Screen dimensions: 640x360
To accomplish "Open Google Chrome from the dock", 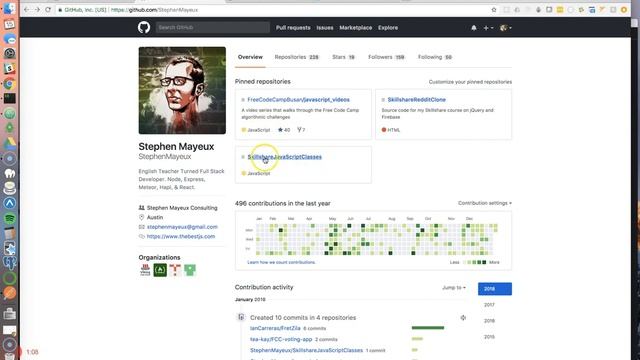I will click(x=9, y=84).
